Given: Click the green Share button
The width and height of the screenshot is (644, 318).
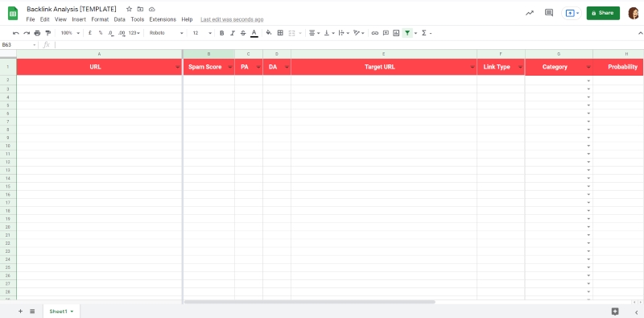Looking at the screenshot, I should 603,13.
